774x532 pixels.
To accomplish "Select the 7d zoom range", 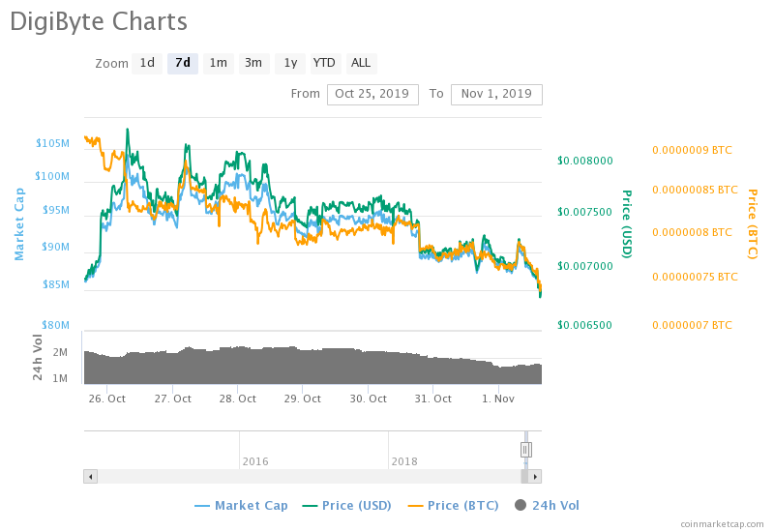I will 183,63.
